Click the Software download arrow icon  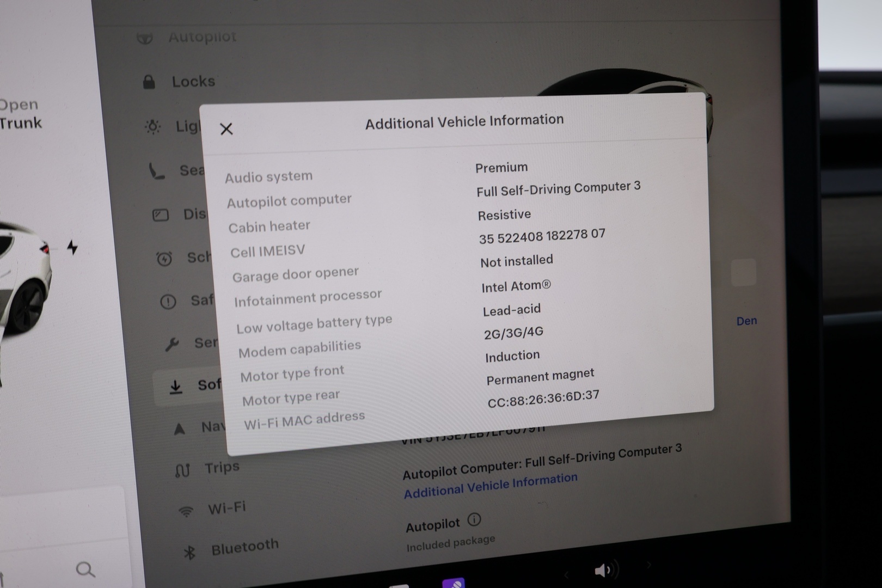(x=175, y=387)
